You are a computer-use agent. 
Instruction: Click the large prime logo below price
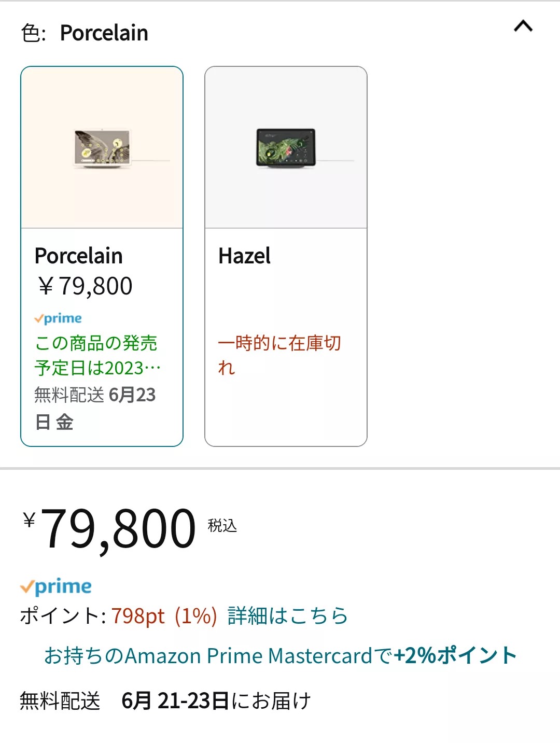pos(56,586)
